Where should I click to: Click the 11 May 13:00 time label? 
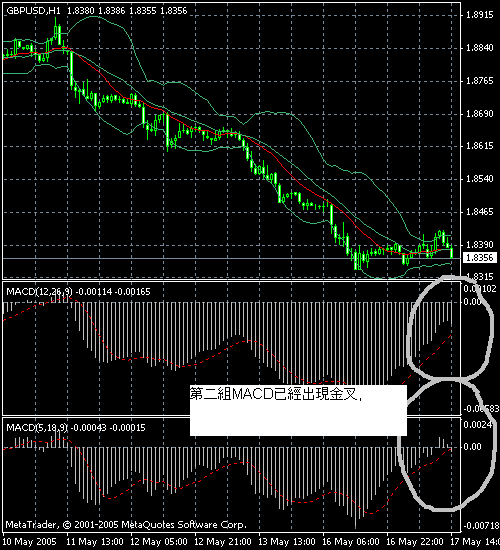[x=94, y=542]
